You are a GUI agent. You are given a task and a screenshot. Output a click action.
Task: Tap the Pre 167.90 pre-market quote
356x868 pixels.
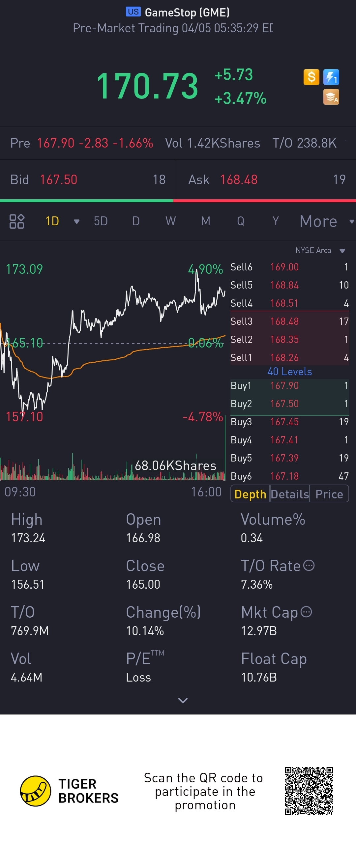(82, 143)
